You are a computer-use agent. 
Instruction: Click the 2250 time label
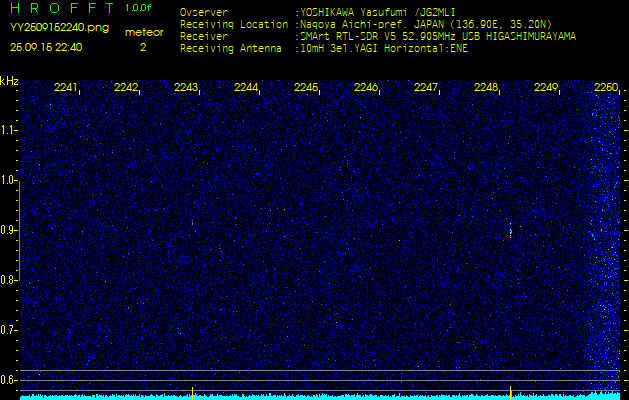coord(606,88)
